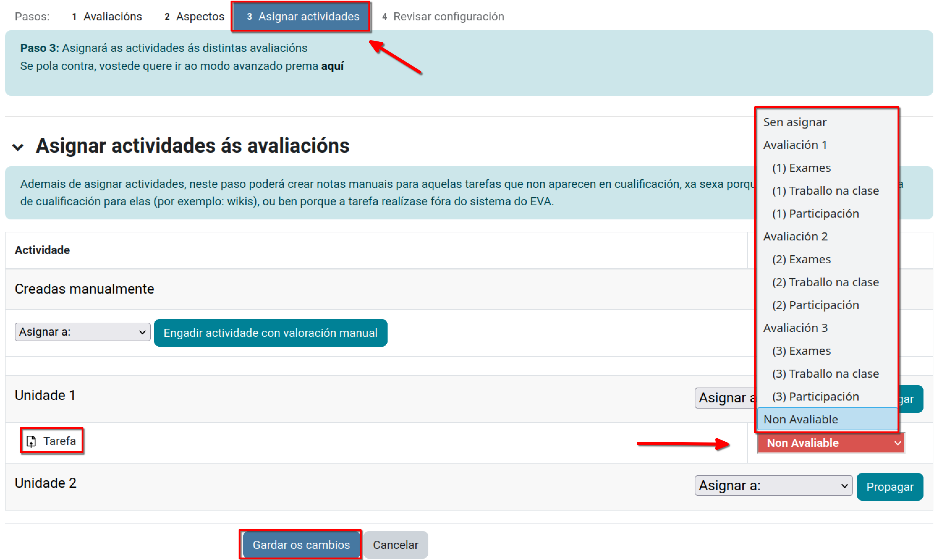Collapse the "Asignar actividades ás avaliacións" section

point(17,146)
